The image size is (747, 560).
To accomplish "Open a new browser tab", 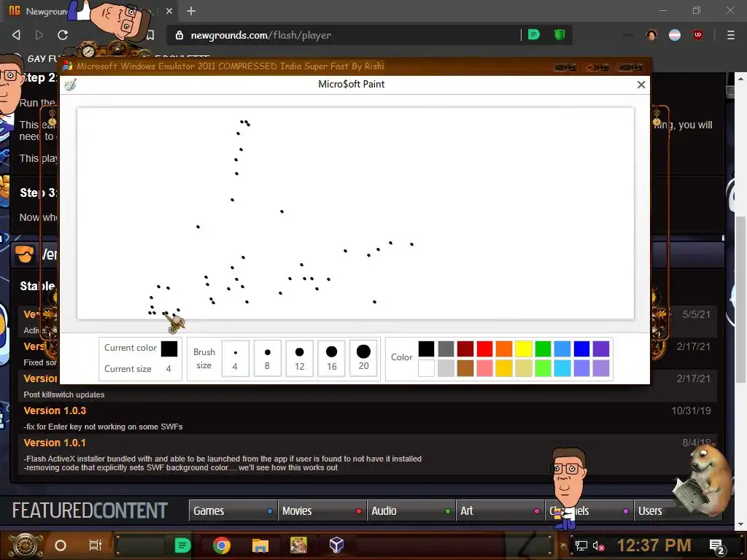I will click(x=191, y=10).
